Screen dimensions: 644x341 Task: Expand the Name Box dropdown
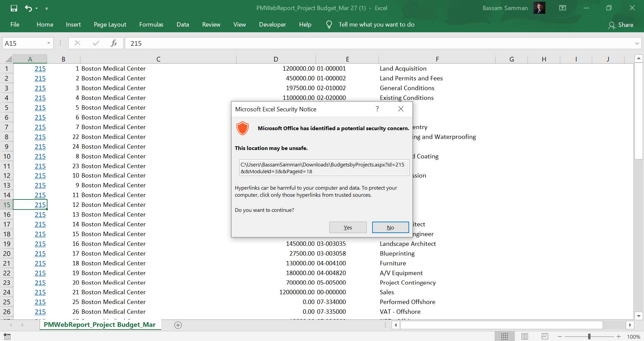48,43
